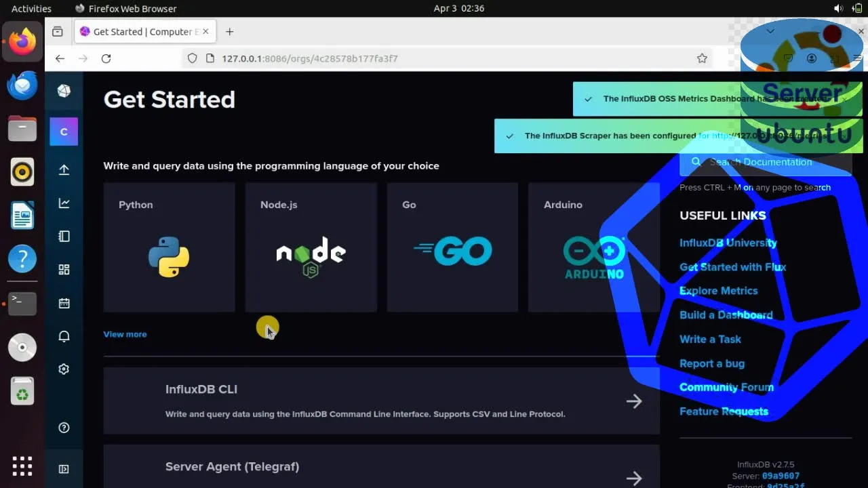Screen dimensions: 868x488
Task: Open the Settings gear icon in sidebar
Action: point(64,369)
